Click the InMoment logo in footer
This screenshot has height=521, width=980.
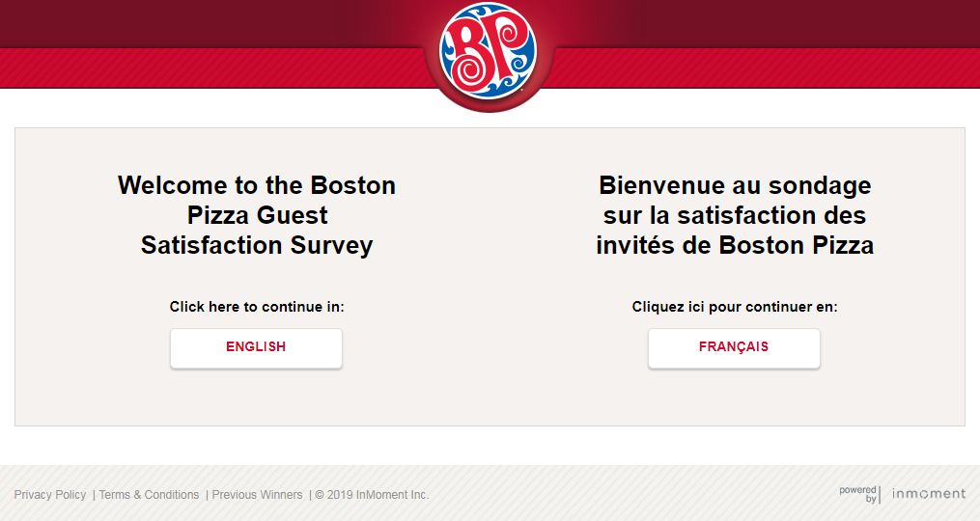pos(929,494)
